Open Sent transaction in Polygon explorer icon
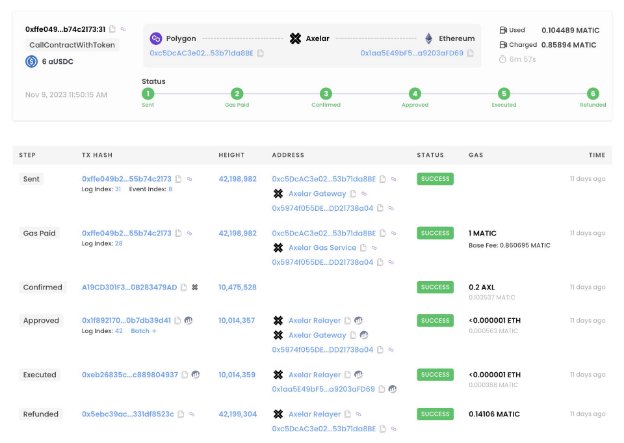Screen dimensions: 624x443 pos(189,178)
